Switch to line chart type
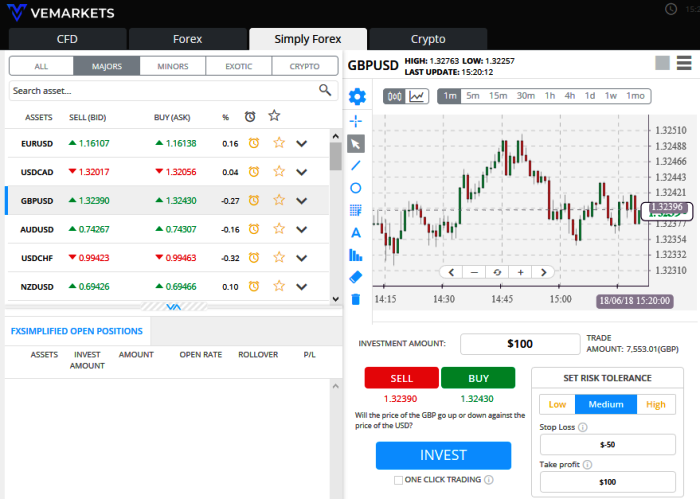700x499 pixels. click(x=417, y=96)
